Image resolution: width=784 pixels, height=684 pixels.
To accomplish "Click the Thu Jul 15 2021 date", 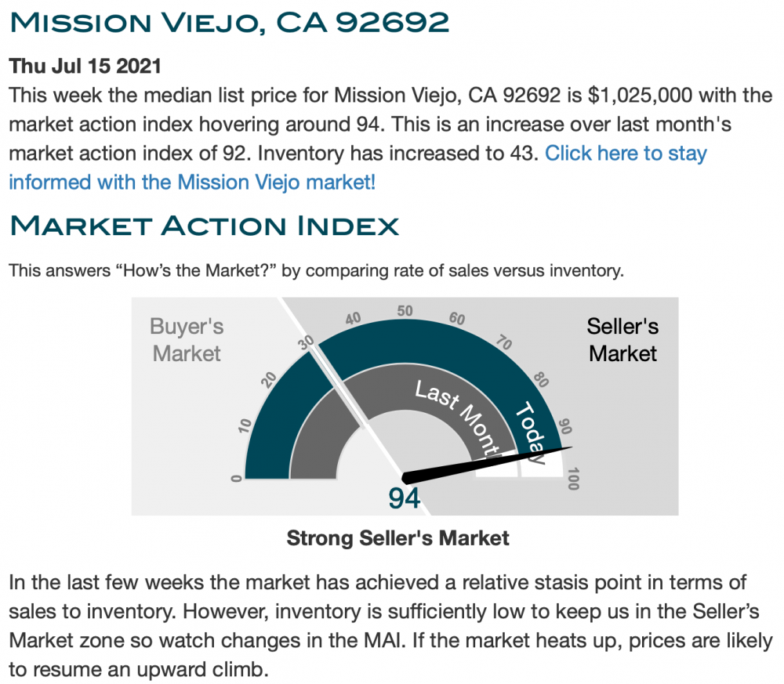I will pyautogui.click(x=85, y=66).
